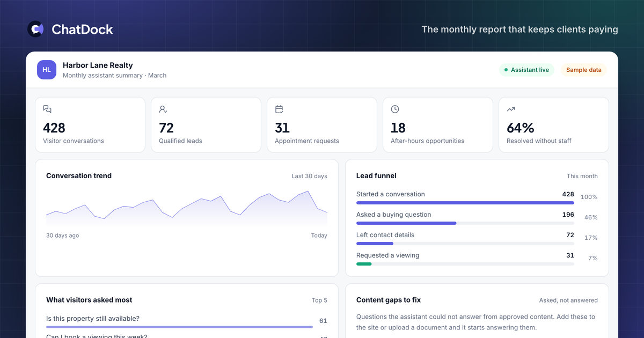The image size is (644, 338).
Task: Open the 428 Visitor conversations card
Action: click(90, 125)
